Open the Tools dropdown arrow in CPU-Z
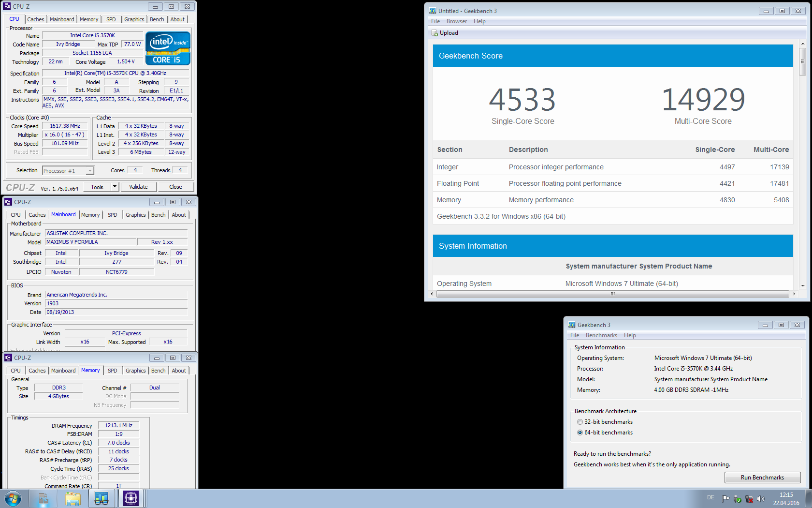Image resolution: width=812 pixels, height=508 pixels. point(115,187)
